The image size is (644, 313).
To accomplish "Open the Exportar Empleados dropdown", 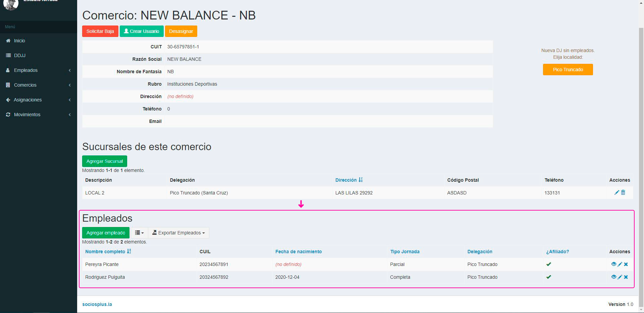I will click(178, 233).
